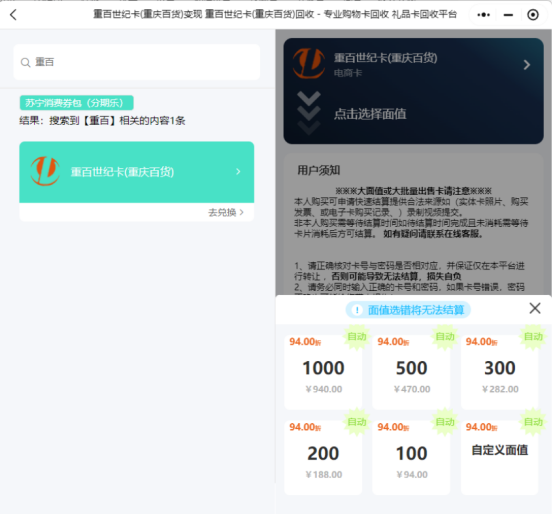Choose the 200 face value card
Image resolution: width=554 pixels, height=515 pixels.
coord(323,457)
